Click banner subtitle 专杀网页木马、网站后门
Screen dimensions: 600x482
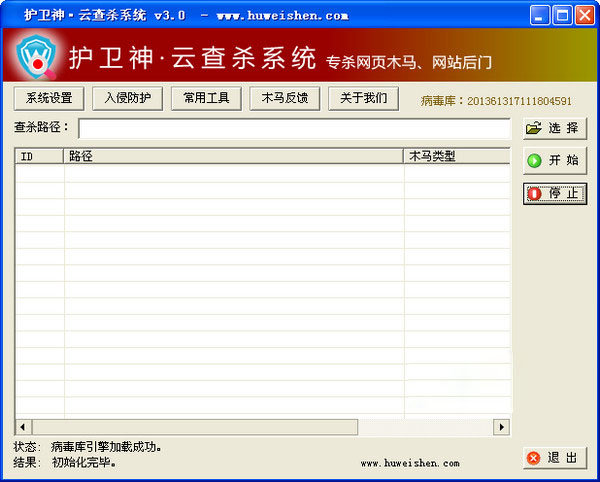click(409, 63)
